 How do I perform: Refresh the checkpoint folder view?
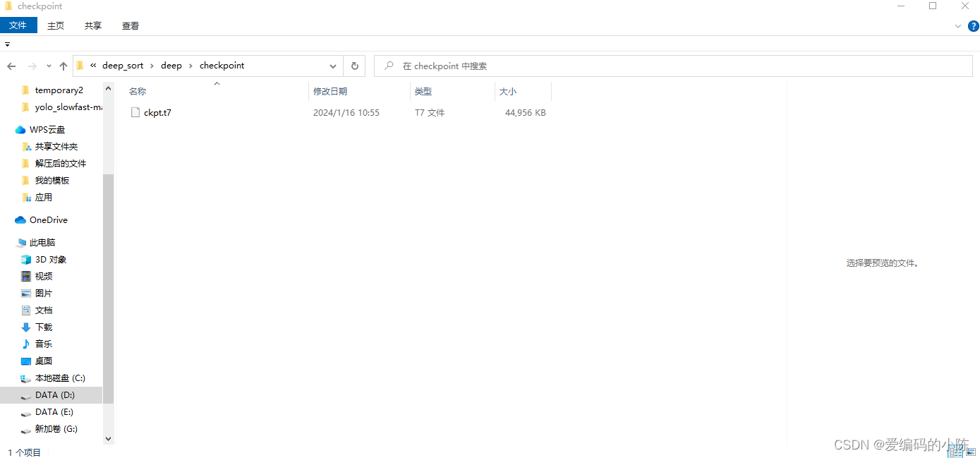(x=354, y=66)
